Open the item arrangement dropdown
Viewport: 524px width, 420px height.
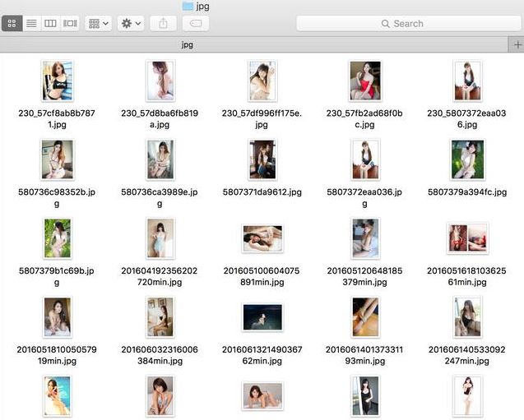pyautogui.click(x=98, y=23)
